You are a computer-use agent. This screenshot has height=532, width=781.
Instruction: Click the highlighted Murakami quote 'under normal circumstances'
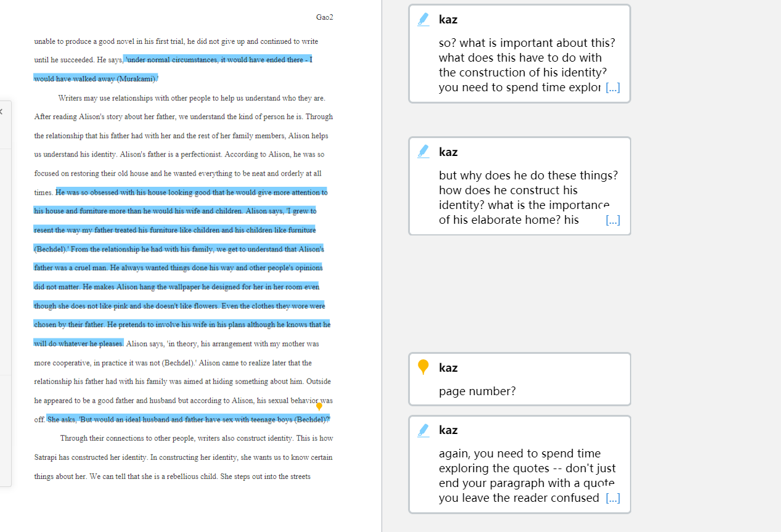[219, 60]
